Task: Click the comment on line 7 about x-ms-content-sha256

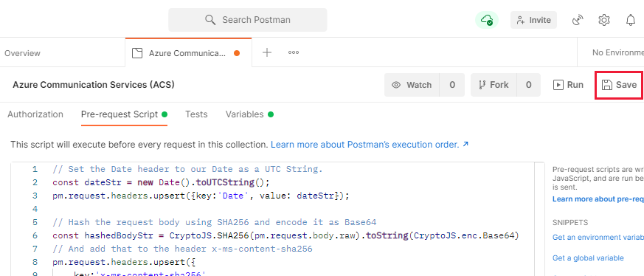Action: click(182, 249)
